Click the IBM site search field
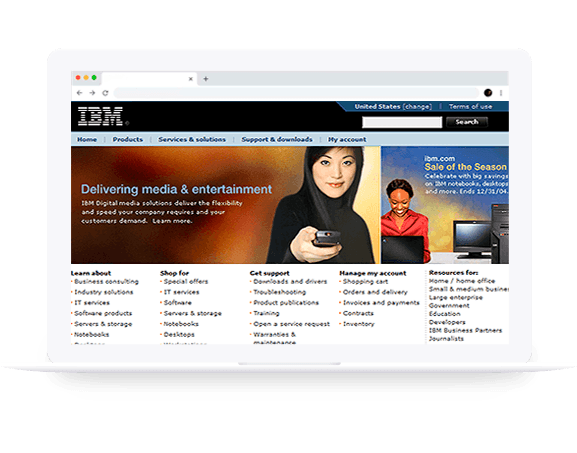This screenshot has width=577, height=453. [402, 122]
